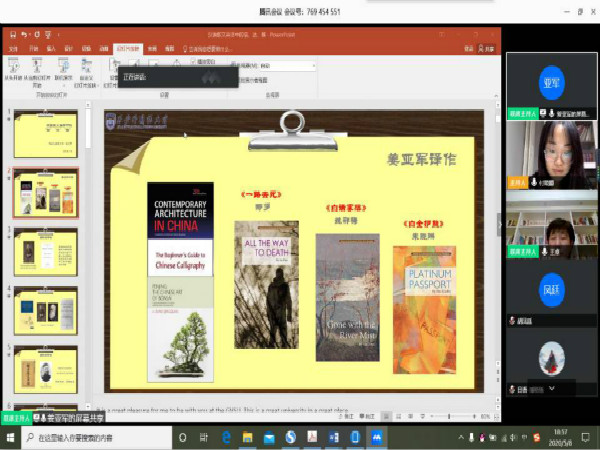Switch to the Animations (动画) ribbon tab
Viewport: 600px width, 450px height.
click(x=104, y=49)
